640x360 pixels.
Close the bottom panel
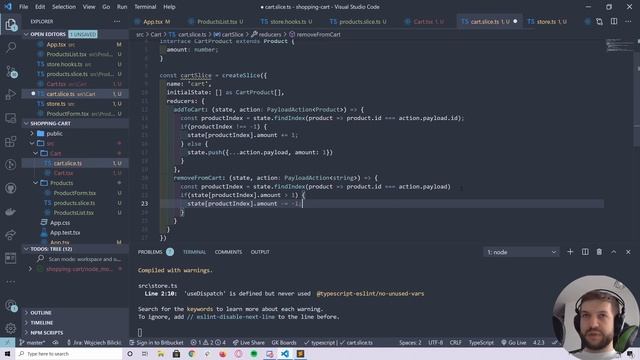click(628, 252)
